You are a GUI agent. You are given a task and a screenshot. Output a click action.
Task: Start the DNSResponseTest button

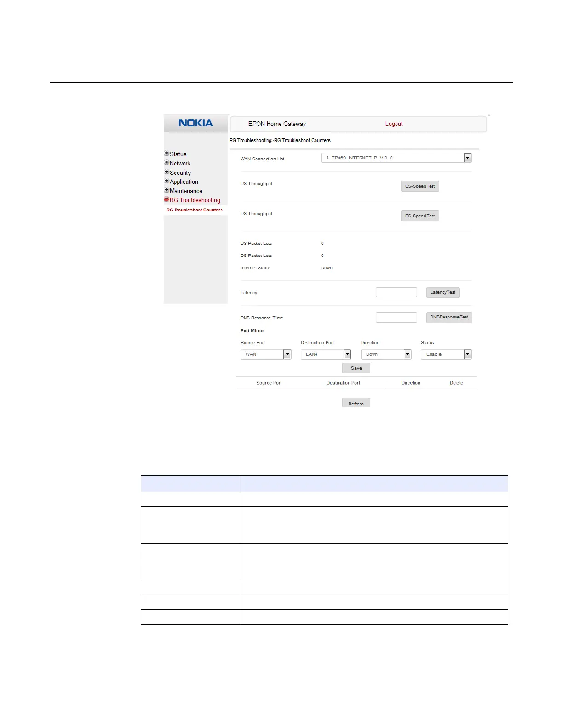coord(449,318)
